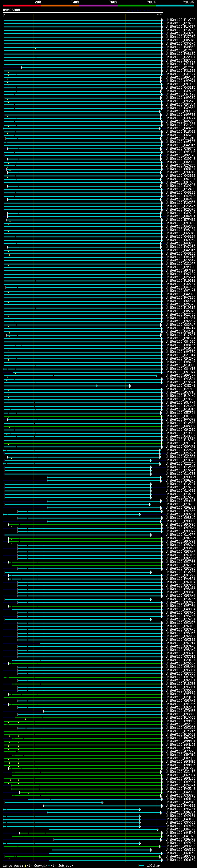Select the query name AV526985
The width and height of the screenshot is (197, 868).
coord(11,10)
